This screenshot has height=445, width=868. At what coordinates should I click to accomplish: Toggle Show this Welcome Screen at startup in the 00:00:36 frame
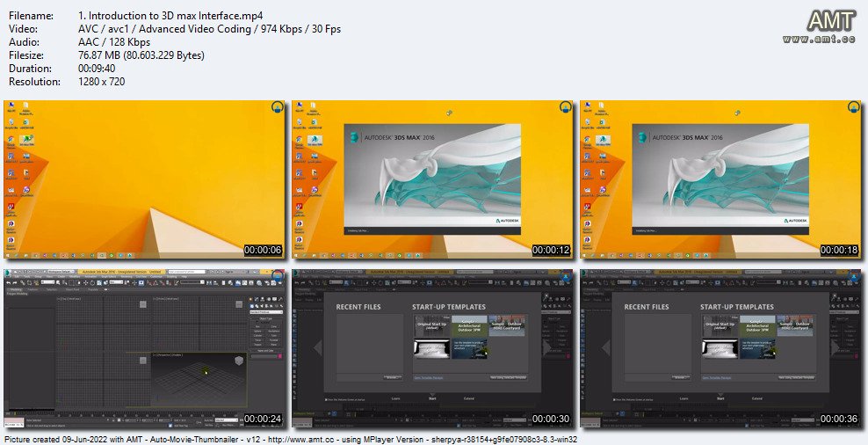(614, 399)
